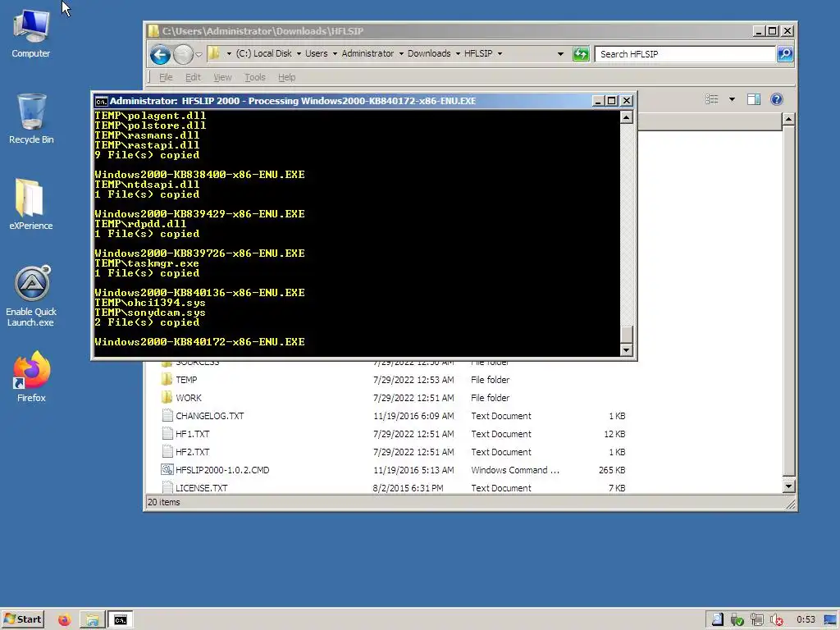Open the recent pages dropdown arrow
The width and height of the screenshot is (840, 630).
pos(199,54)
